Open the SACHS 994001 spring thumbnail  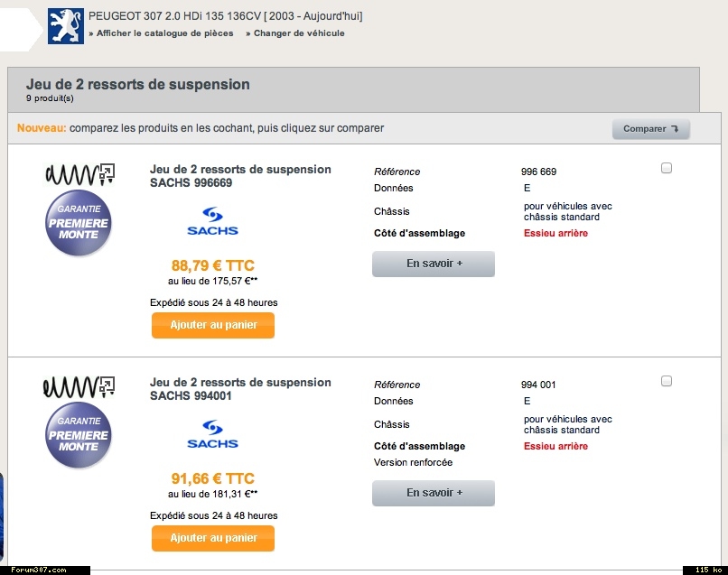[79, 387]
